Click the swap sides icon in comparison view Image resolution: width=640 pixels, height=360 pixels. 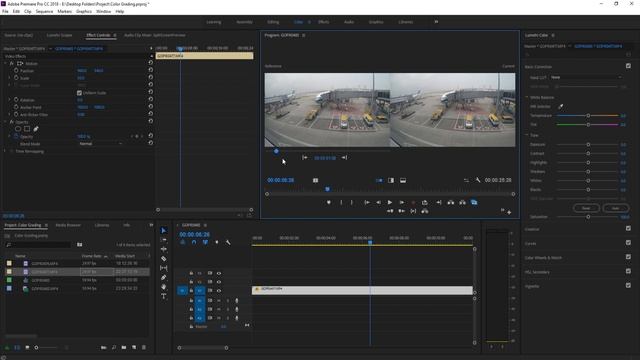466,180
